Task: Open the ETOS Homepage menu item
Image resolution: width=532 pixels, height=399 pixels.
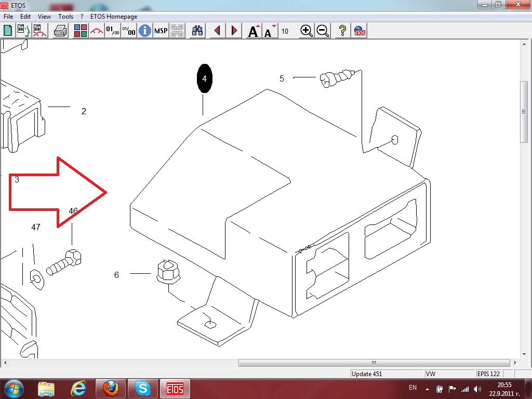Action: tap(114, 17)
